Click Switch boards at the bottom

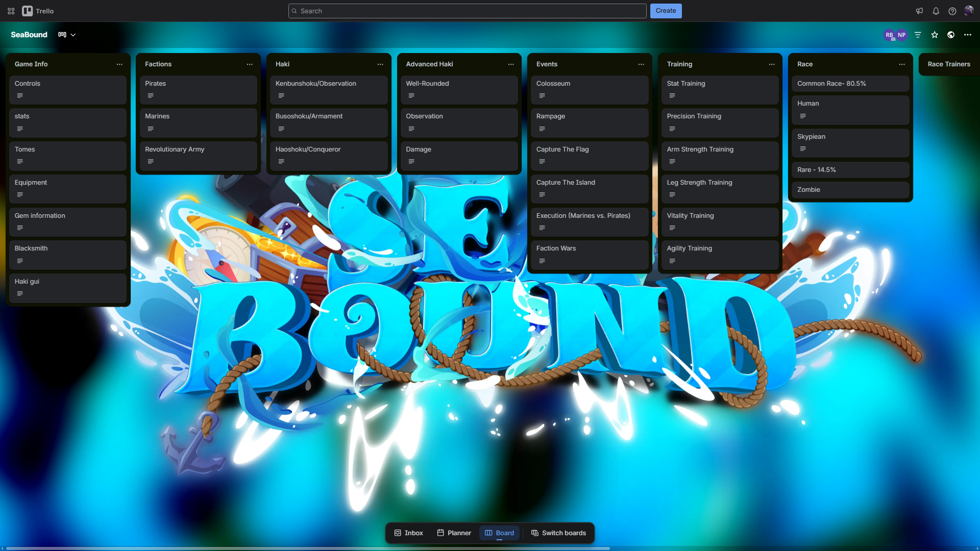558,533
